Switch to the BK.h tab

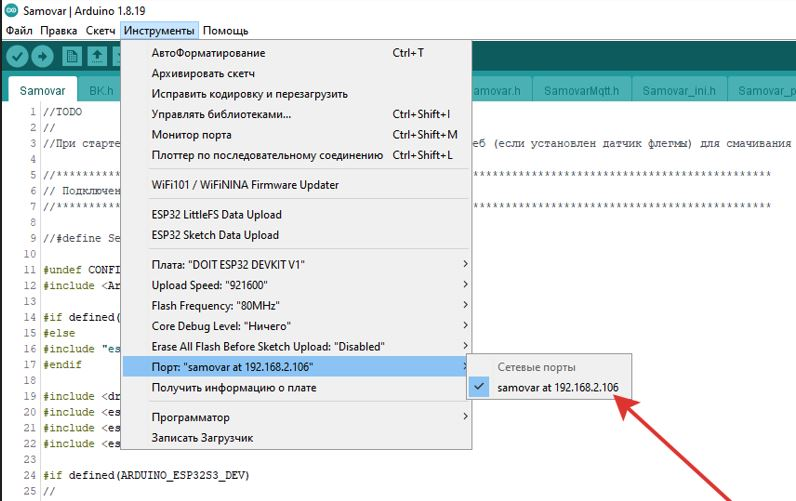click(x=101, y=90)
